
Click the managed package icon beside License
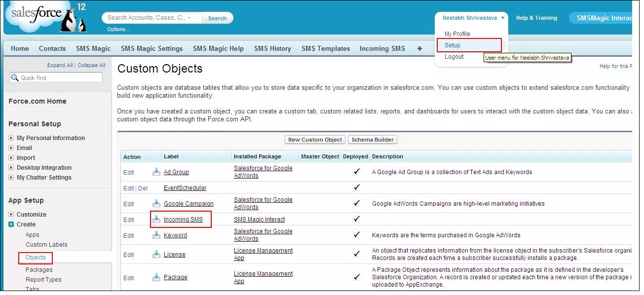pos(156,254)
